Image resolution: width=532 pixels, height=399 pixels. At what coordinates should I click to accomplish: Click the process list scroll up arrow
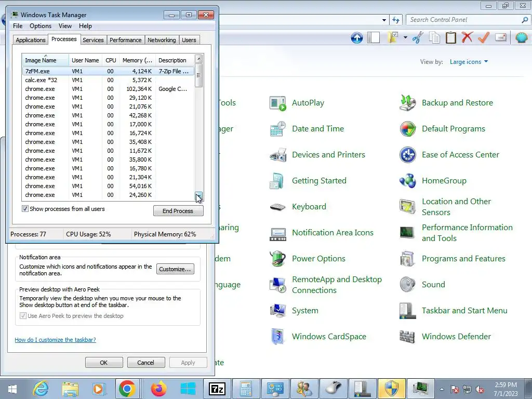pos(199,59)
